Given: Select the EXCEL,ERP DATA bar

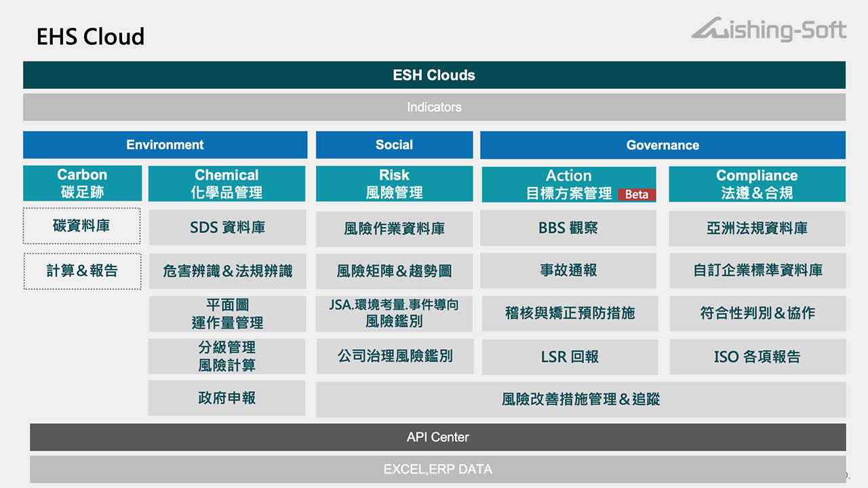Looking at the screenshot, I should click(437, 469).
